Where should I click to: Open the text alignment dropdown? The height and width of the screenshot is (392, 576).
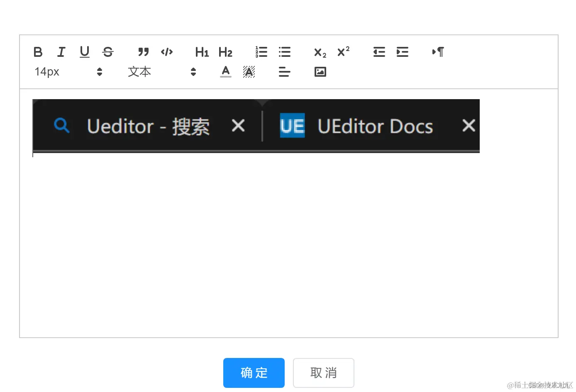click(284, 71)
